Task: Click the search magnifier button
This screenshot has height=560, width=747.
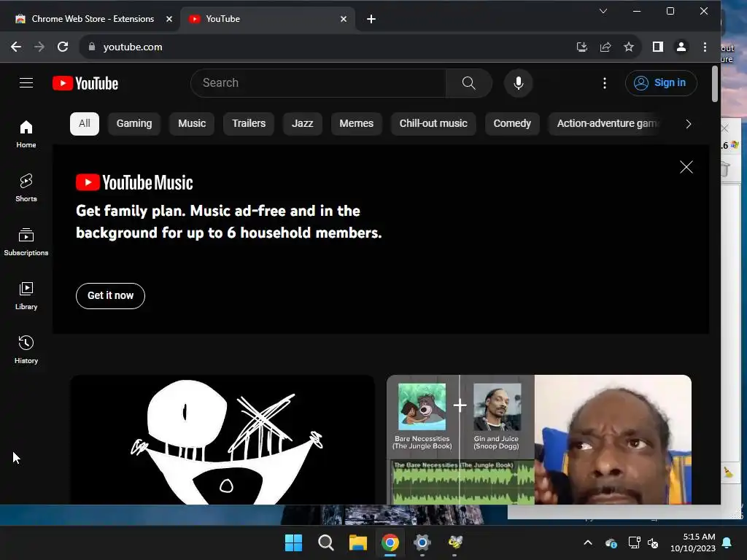Action: point(469,83)
